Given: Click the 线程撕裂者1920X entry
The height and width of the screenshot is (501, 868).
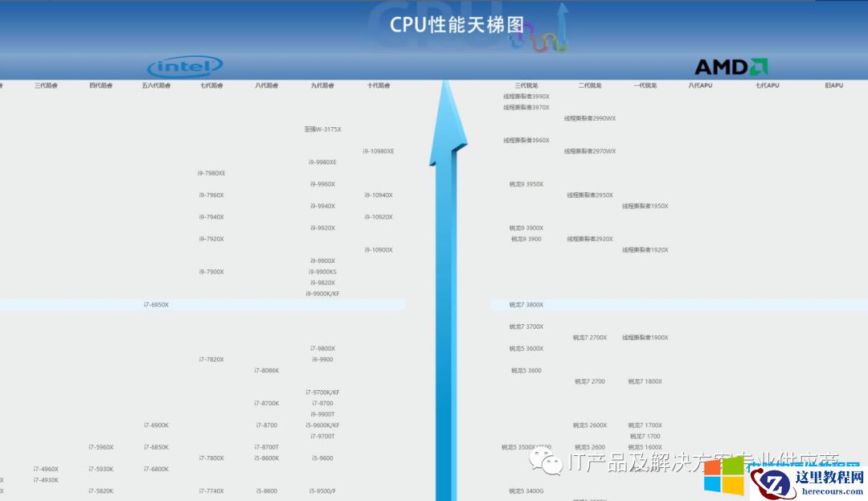Looking at the screenshot, I should pyautogui.click(x=645, y=249).
